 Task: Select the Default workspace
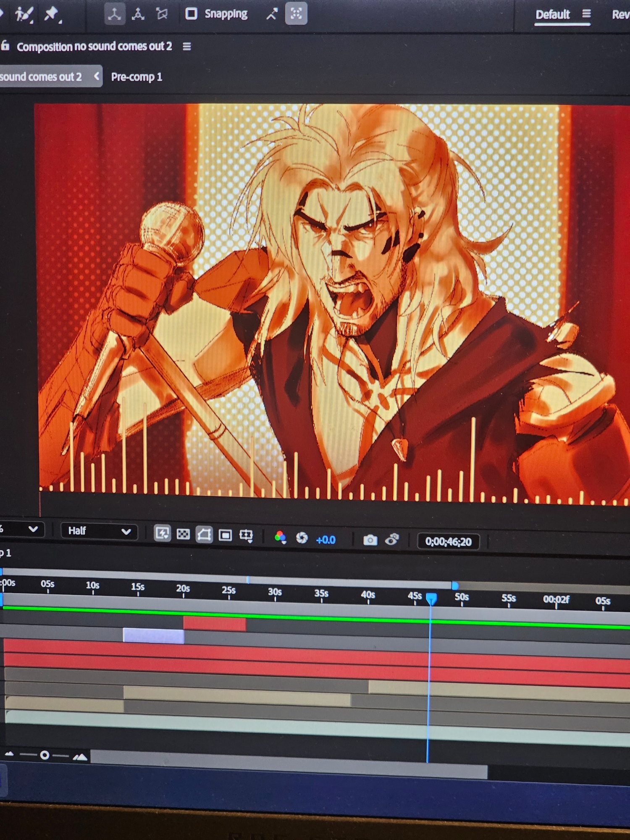click(552, 15)
